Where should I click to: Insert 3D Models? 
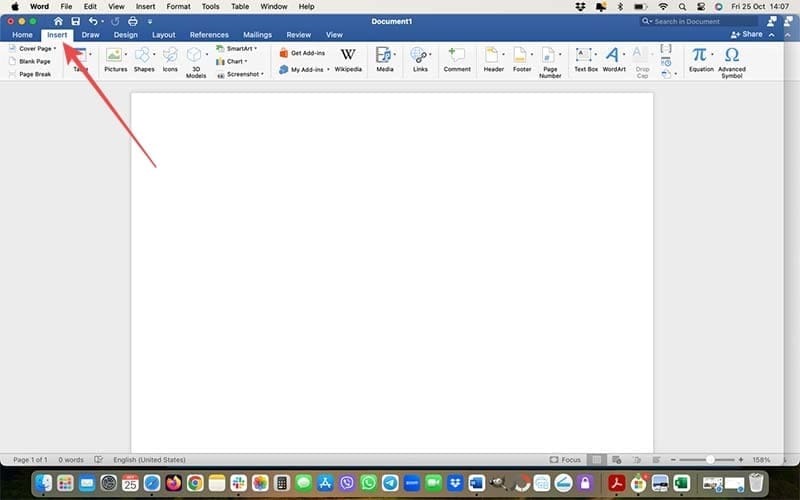point(196,63)
